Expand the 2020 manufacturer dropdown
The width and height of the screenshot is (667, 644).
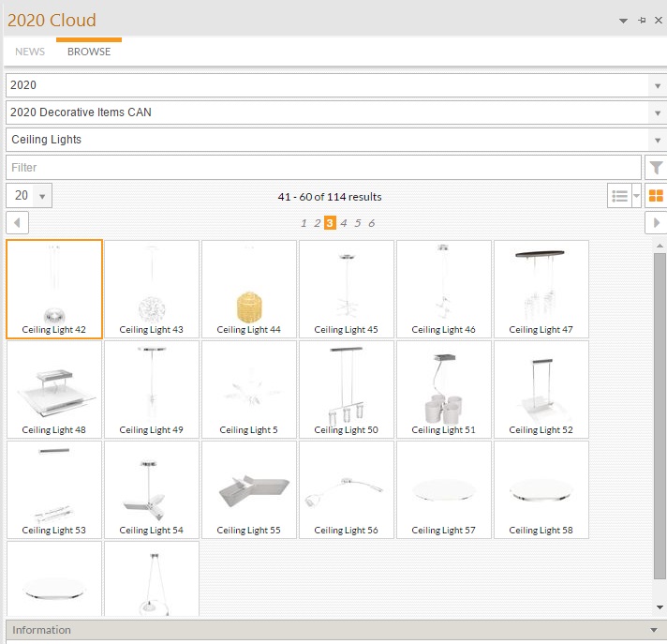658,85
